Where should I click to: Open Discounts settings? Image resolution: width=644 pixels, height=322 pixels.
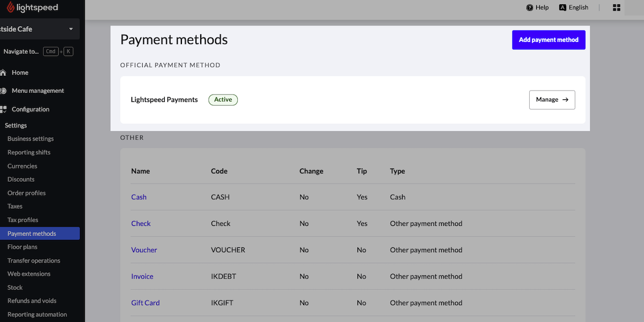21,179
